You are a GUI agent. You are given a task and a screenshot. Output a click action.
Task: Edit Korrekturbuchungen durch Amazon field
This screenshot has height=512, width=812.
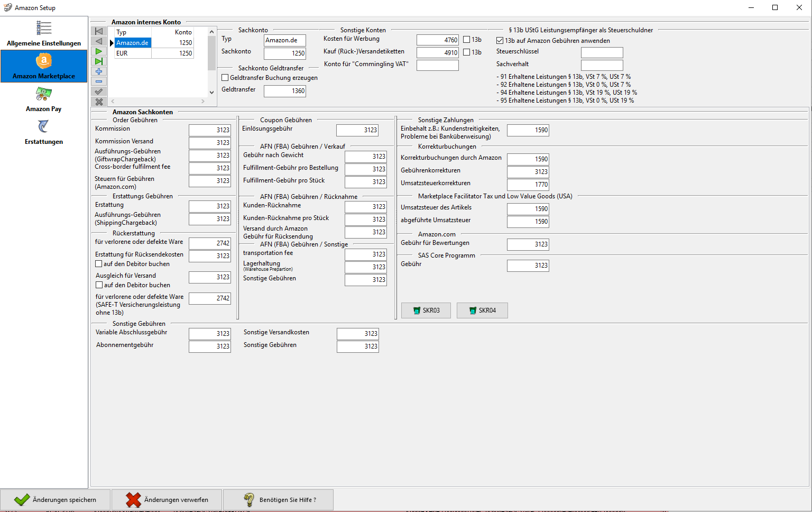[x=528, y=159]
